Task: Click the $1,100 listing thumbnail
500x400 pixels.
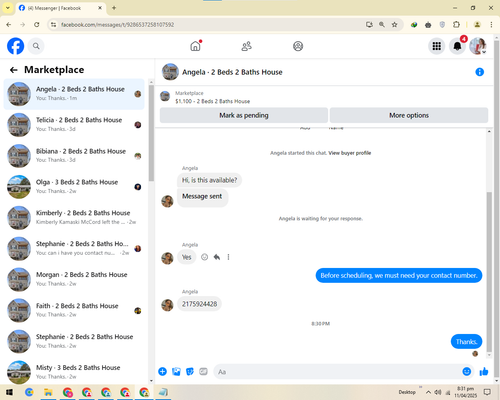Action: tap(165, 96)
